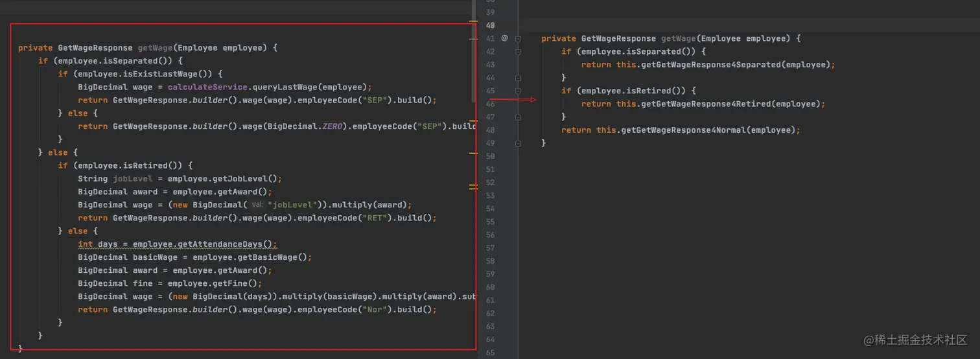Click getGetWageResponse4Retired in the right editor

pyautogui.click(x=706, y=104)
